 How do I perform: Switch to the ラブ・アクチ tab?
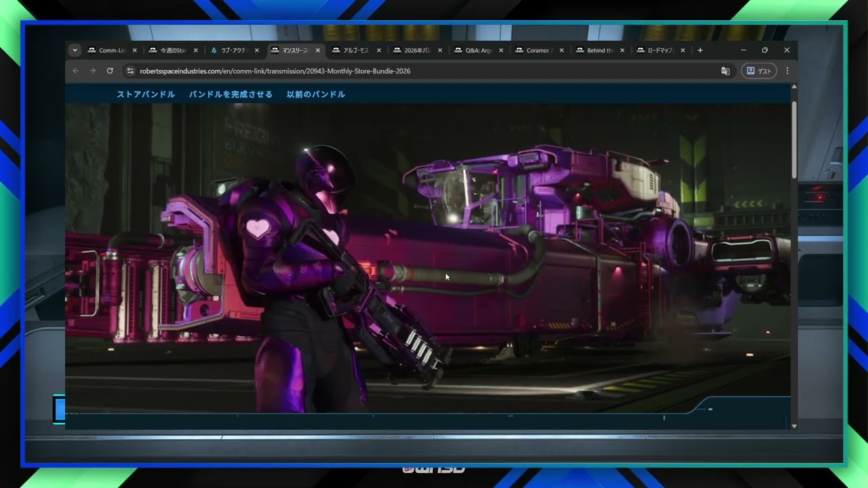tap(234, 50)
